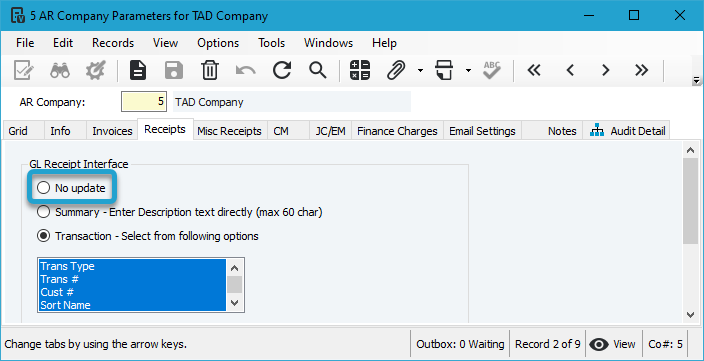Screen dimensions: 704x361
Task: Open the binoculars search icon
Action: (x=60, y=70)
